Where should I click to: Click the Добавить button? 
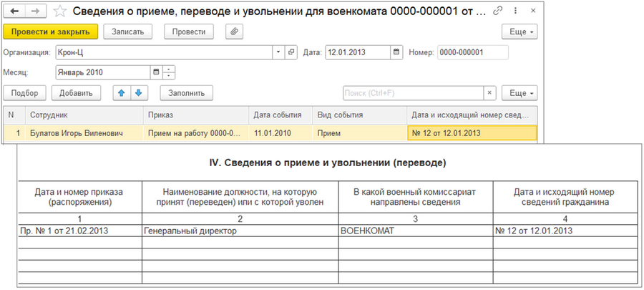[x=76, y=93]
